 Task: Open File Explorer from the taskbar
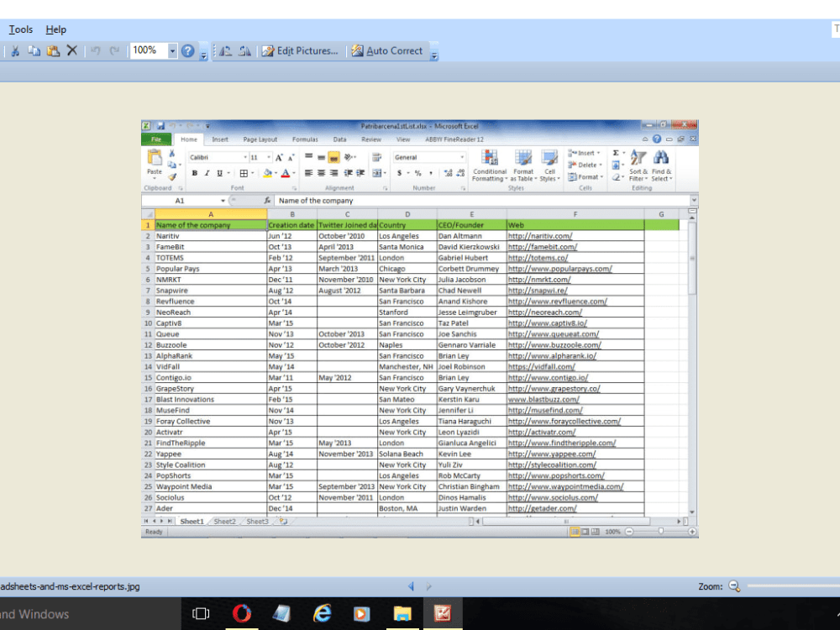pos(402,613)
